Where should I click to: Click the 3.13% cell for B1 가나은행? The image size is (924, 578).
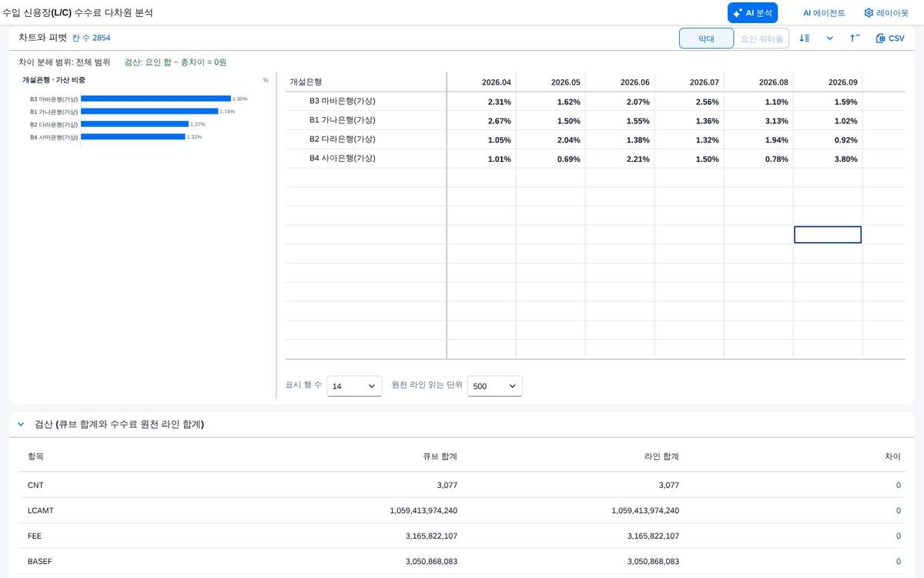coord(758,121)
